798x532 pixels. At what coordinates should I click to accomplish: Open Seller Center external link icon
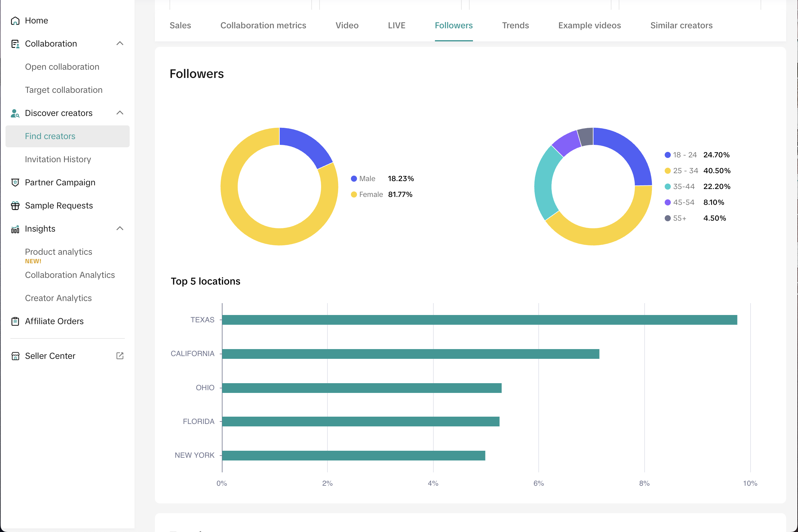tap(120, 356)
